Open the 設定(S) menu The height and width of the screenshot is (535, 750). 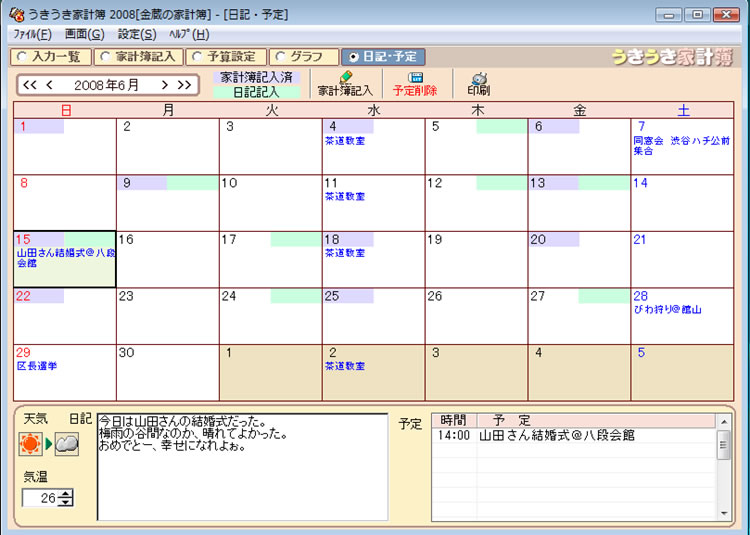[x=137, y=34]
